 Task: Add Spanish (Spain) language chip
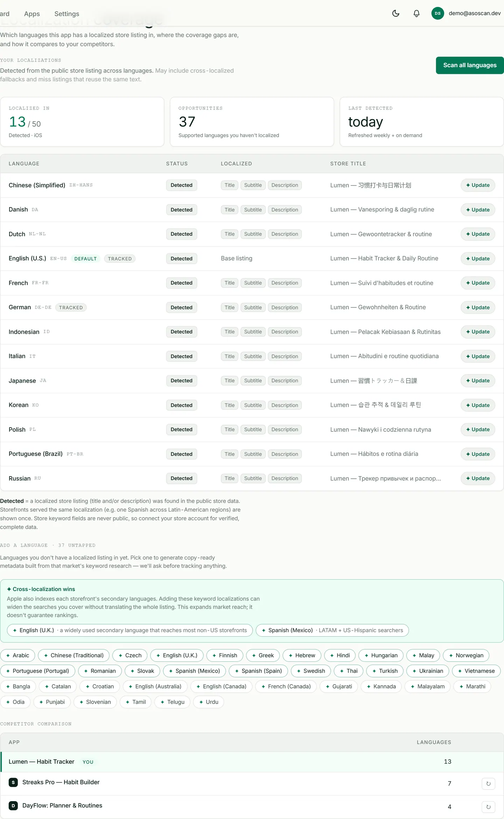258,671
